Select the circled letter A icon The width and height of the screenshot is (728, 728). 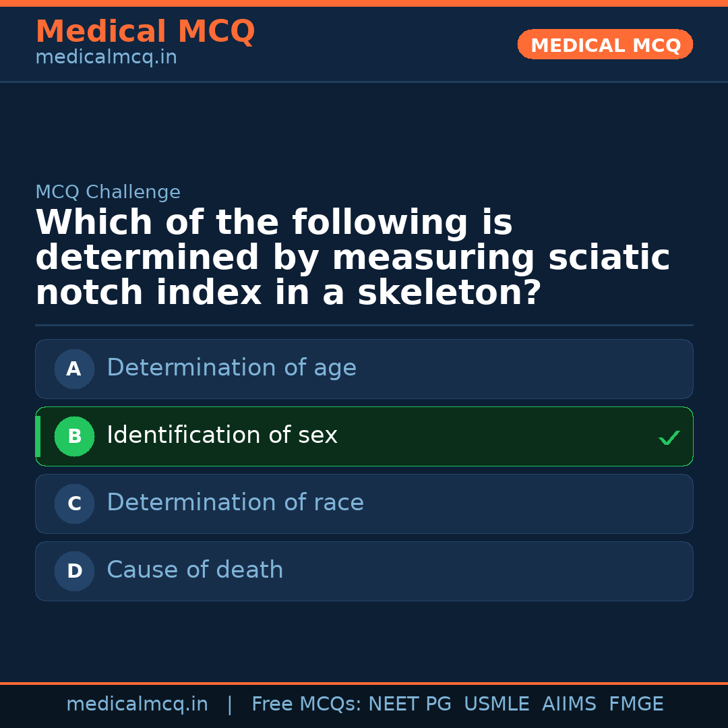(74, 369)
